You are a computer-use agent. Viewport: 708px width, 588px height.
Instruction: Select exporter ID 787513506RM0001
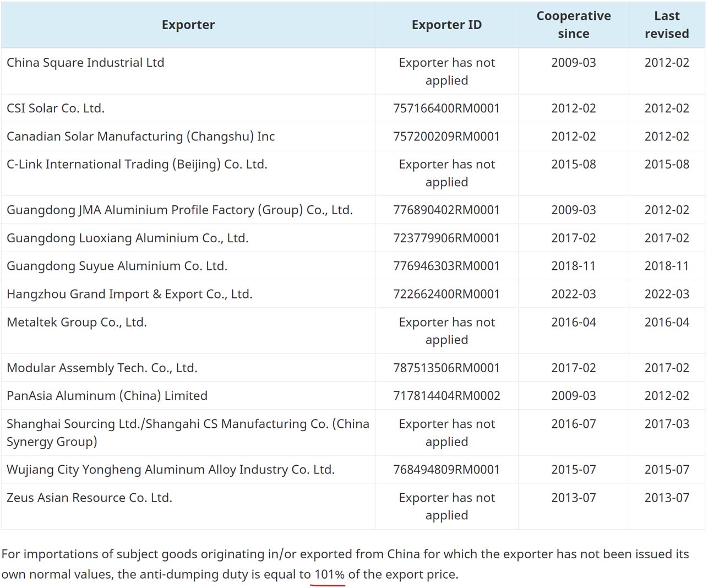[x=446, y=368]
